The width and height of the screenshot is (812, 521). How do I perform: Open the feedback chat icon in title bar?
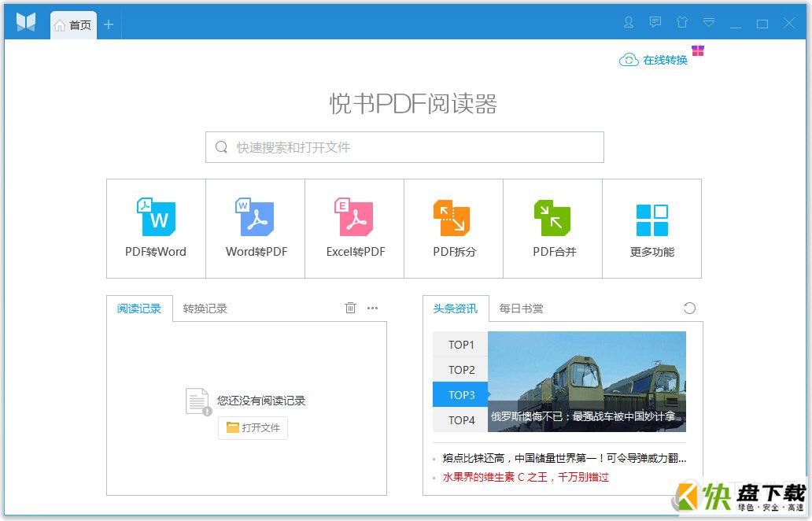coord(655,22)
